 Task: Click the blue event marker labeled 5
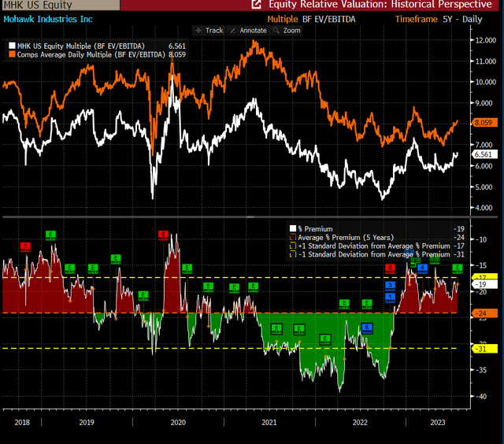pos(367,327)
